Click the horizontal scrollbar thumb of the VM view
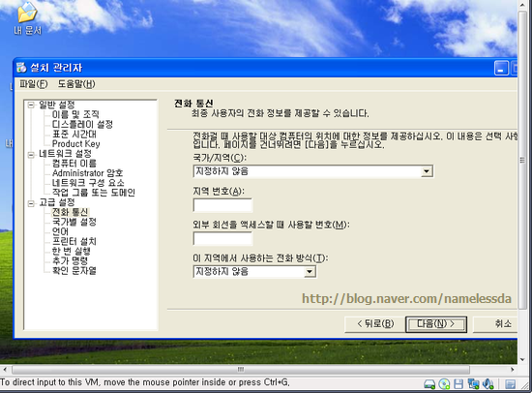 (x=241, y=369)
